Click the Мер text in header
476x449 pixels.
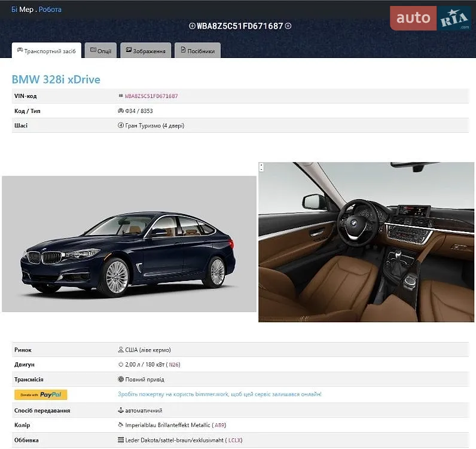tap(26, 10)
